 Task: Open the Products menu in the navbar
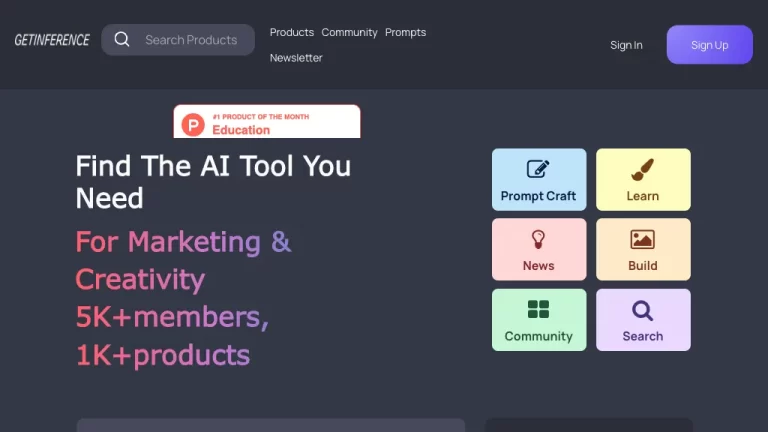click(x=292, y=32)
